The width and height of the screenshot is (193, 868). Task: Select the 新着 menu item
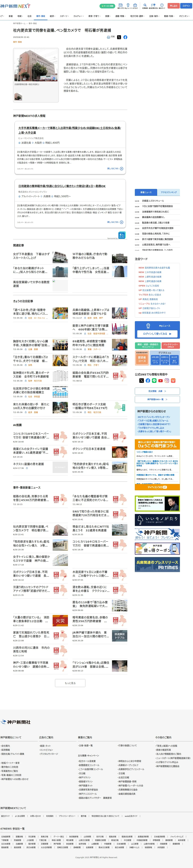point(11,16)
